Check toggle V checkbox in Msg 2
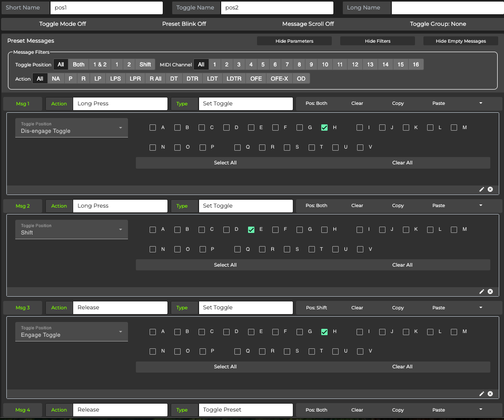 tap(360, 249)
